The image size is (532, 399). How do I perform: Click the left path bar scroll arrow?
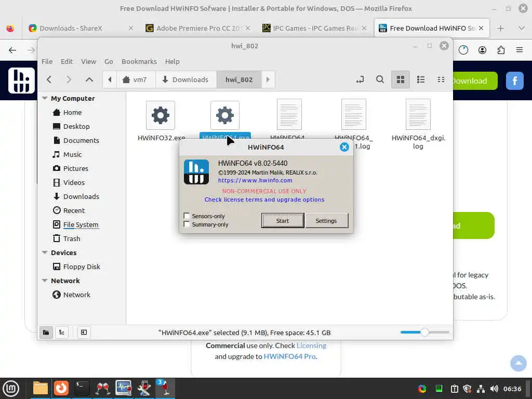pyautogui.click(x=110, y=79)
